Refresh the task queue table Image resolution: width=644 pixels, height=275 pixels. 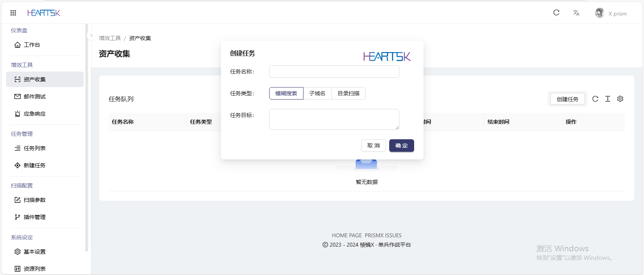[x=595, y=99]
